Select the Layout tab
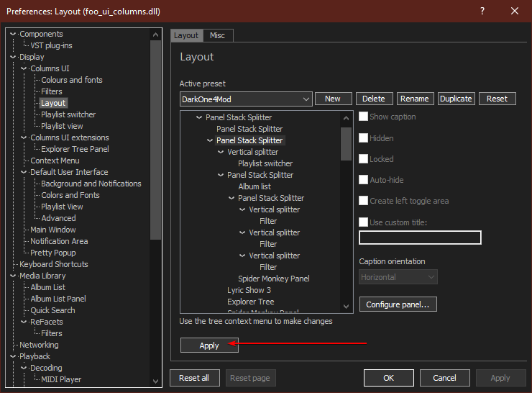532x393 pixels. click(x=186, y=35)
